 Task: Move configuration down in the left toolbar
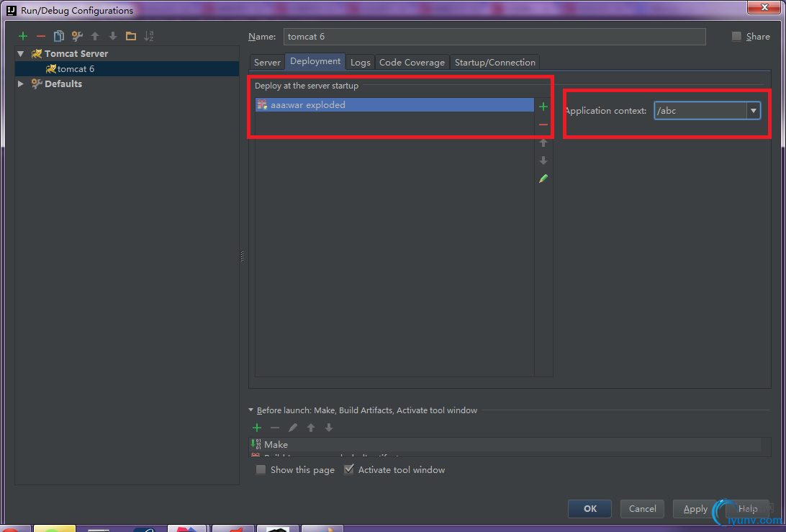(113, 36)
